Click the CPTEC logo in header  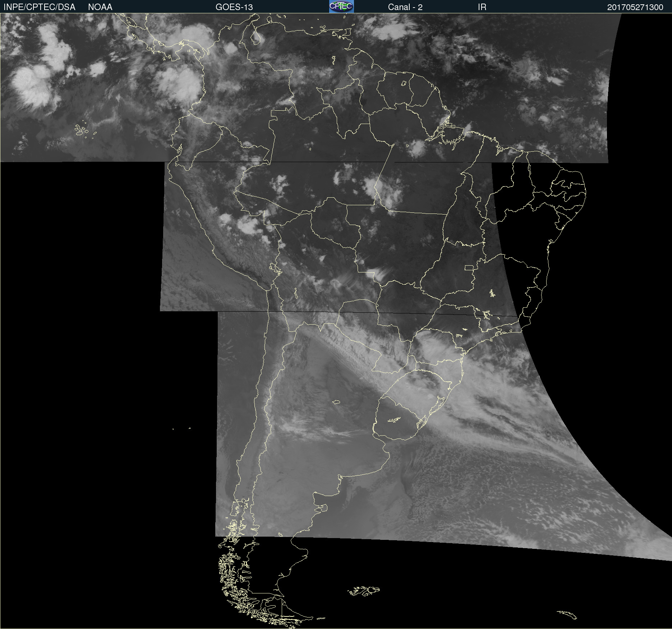point(341,6)
